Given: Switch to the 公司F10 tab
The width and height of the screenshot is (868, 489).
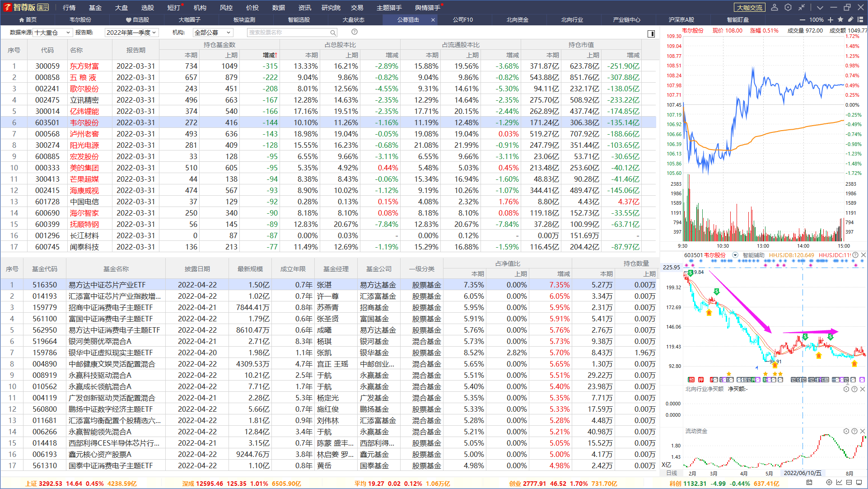Looking at the screenshot, I should 463,20.
